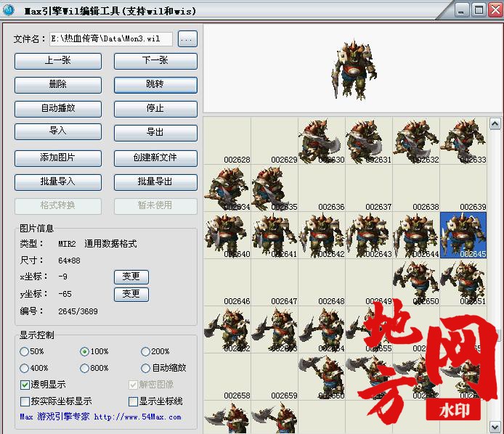504x434 pixels.
Task: Import an image via 导入
Action: (x=58, y=131)
